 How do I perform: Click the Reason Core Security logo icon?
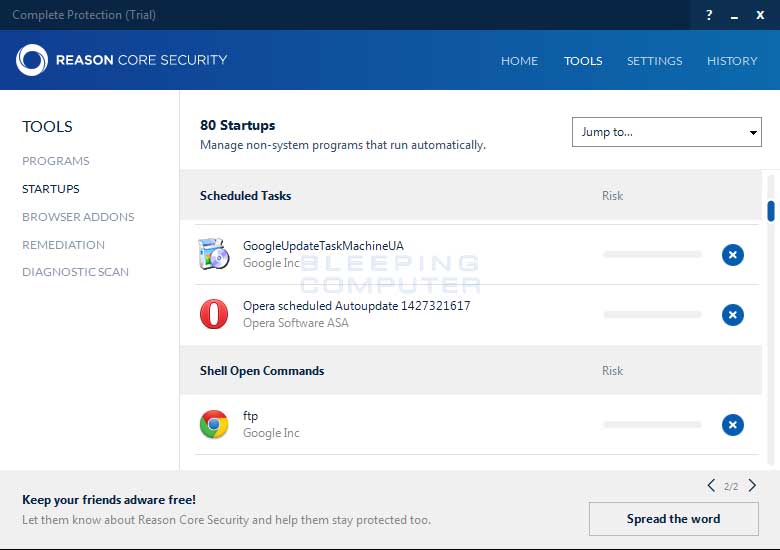click(32, 60)
